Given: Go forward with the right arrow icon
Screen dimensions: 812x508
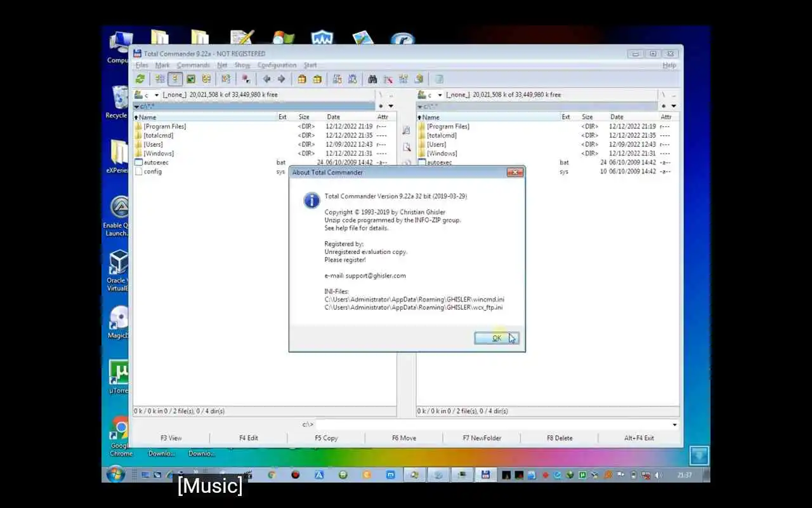Looking at the screenshot, I should [x=282, y=79].
